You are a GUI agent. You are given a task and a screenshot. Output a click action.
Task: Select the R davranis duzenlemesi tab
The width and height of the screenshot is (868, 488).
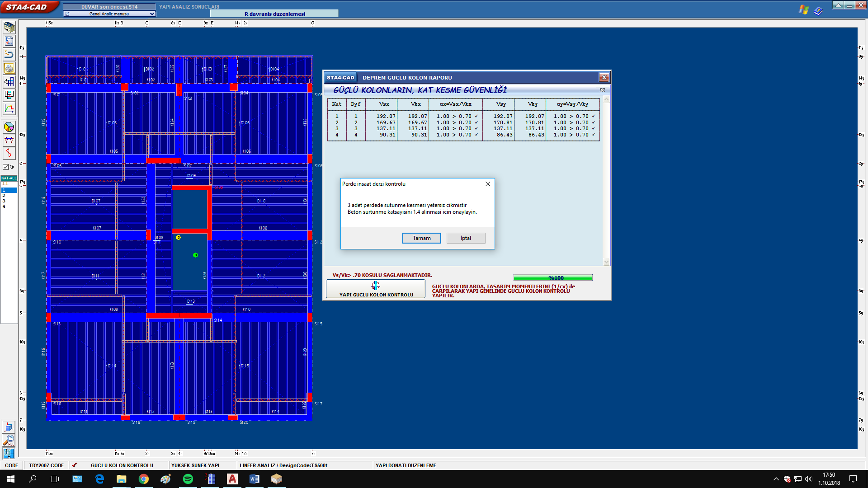click(274, 14)
